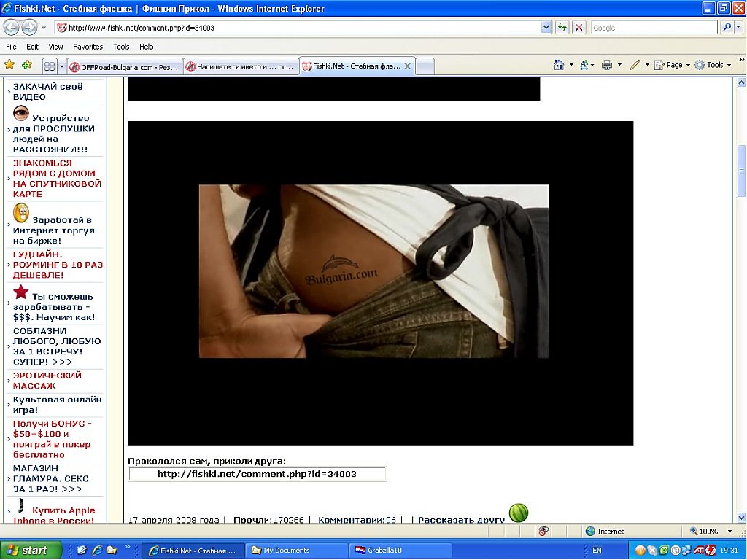Open the Windows Start button
The width and height of the screenshot is (747, 560).
pyautogui.click(x=26, y=551)
